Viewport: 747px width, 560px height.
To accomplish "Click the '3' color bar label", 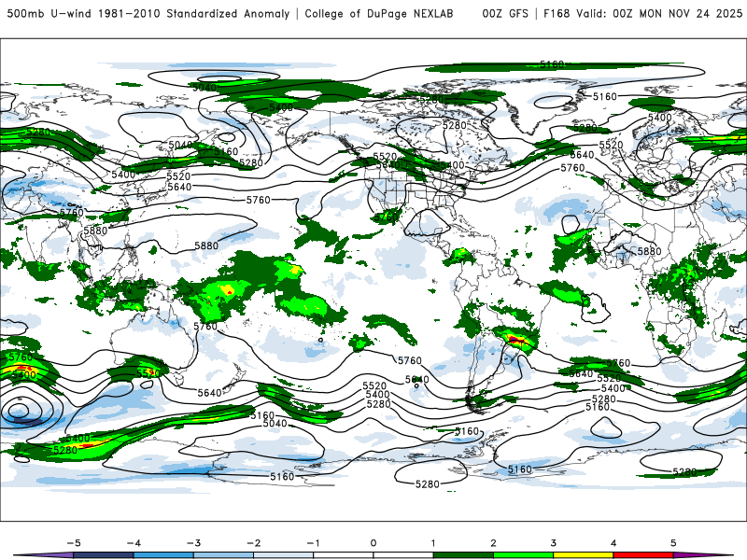I will (x=554, y=543).
